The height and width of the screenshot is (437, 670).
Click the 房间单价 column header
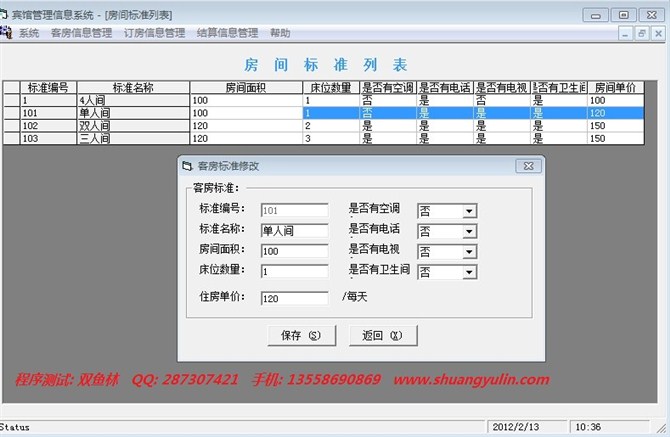(x=616, y=88)
